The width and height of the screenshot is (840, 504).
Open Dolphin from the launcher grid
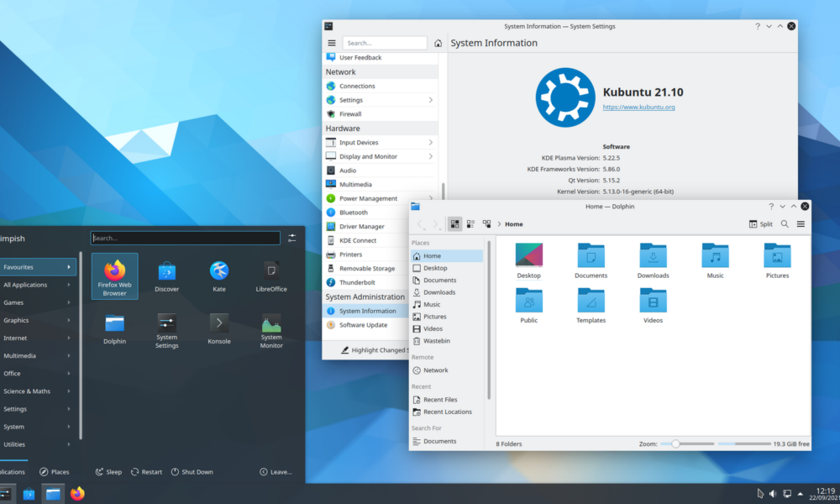click(x=114, y=328)
